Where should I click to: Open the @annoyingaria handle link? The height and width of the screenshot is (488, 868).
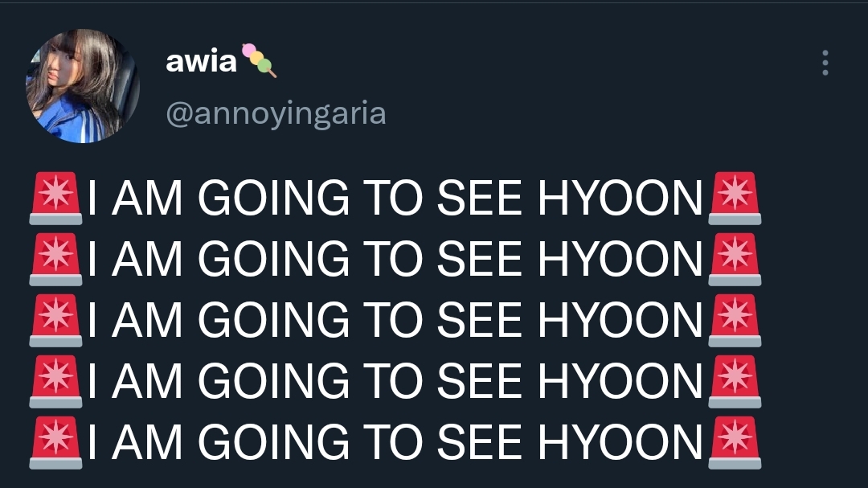(x=276, y=113)
